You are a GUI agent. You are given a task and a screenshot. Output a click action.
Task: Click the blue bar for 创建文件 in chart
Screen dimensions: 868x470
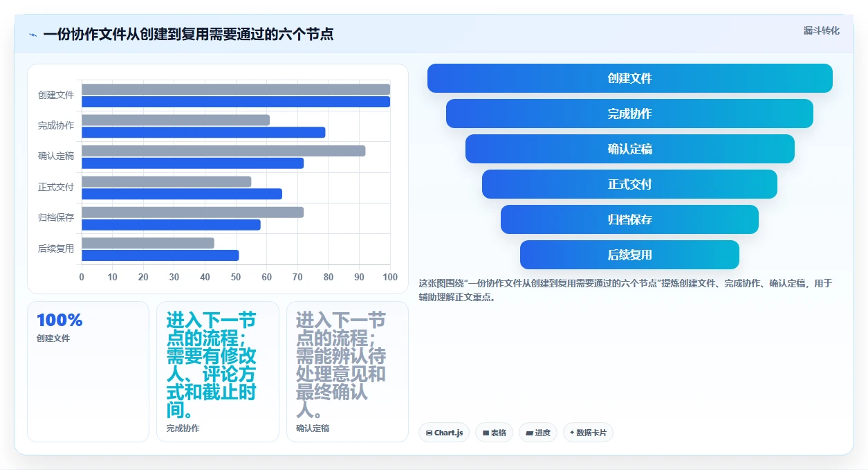[x=236, y=102]
